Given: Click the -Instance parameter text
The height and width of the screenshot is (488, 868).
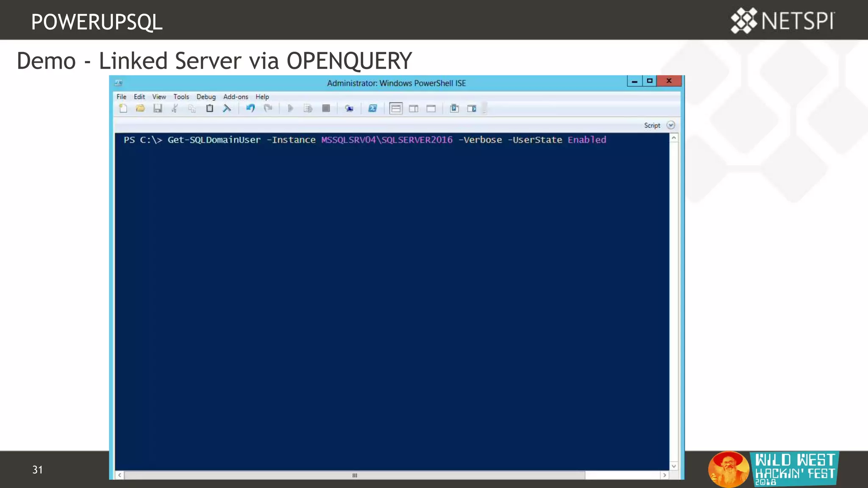Looking at the screenshot, I should (x=291, y=140).
